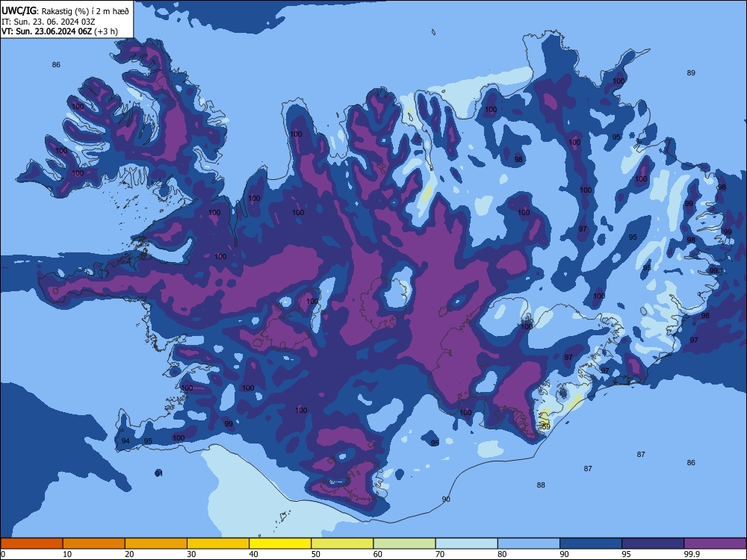Click the 90 humidity value on the map
Viewport: 747px width, 560px height.
tap(446, 499)
